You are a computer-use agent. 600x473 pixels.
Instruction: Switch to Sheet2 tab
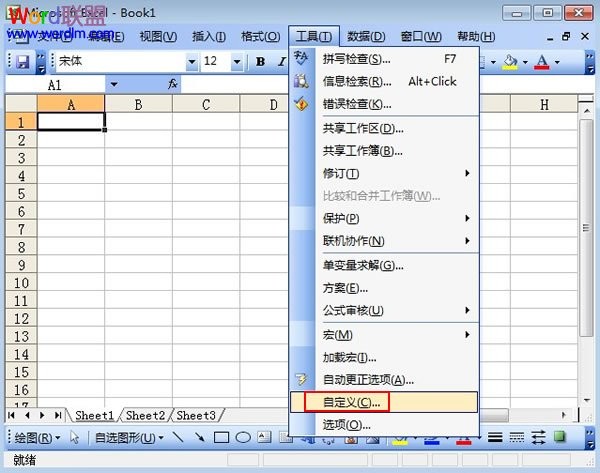tap(145, 416)
